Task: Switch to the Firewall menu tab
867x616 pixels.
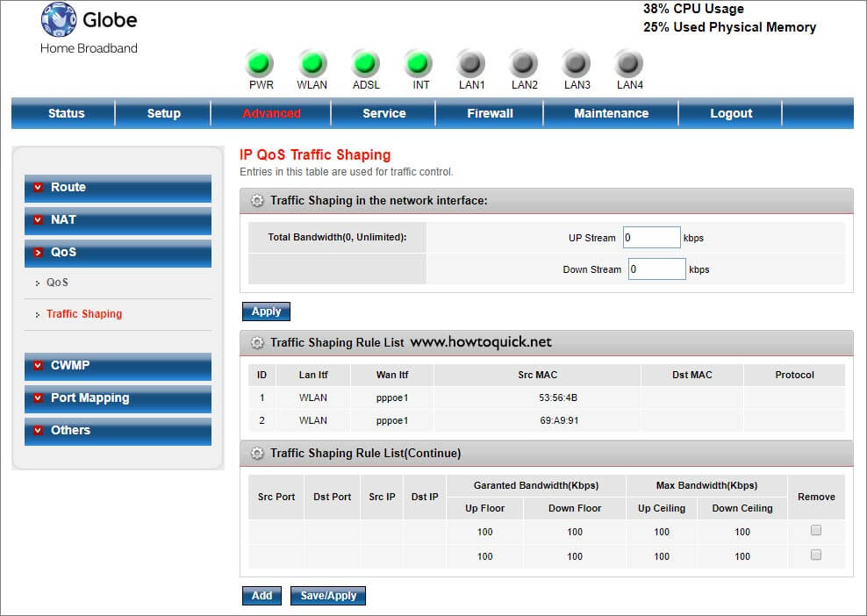Action: point(489,112)
